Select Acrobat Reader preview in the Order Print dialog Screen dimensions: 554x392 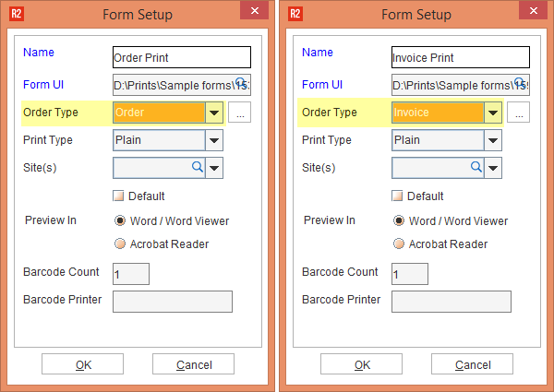click(x=119, y=244)
